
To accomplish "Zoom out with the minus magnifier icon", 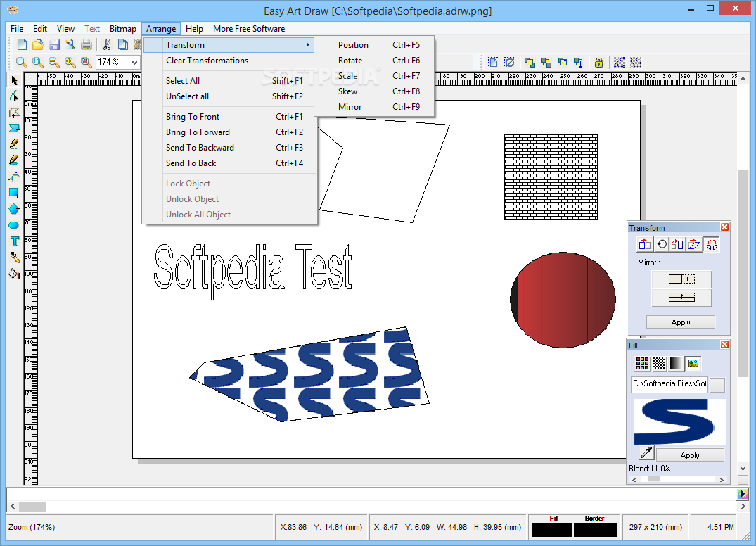I will click(54, 62).
